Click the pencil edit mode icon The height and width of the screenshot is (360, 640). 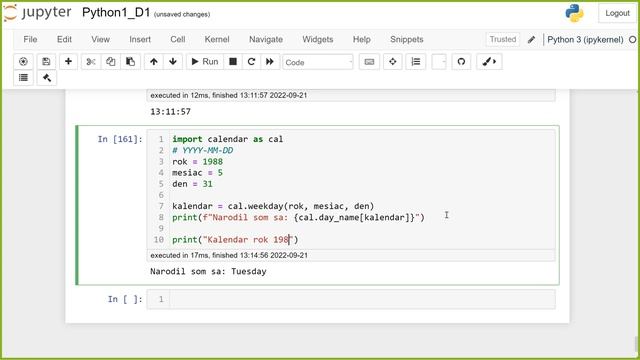(x=531, y=40)
